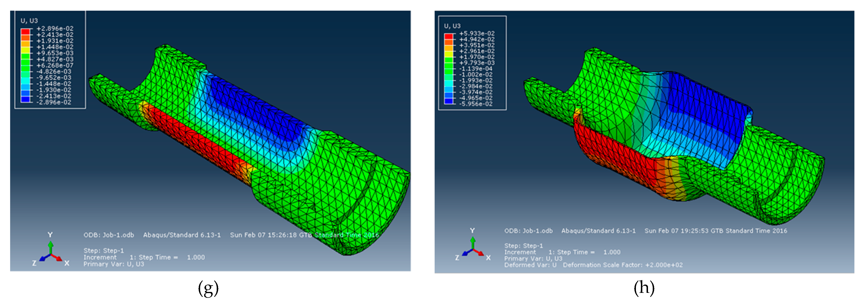Click the dark blue swatch in right legend
Screen dimensions: 868x304
click(449, 101)
